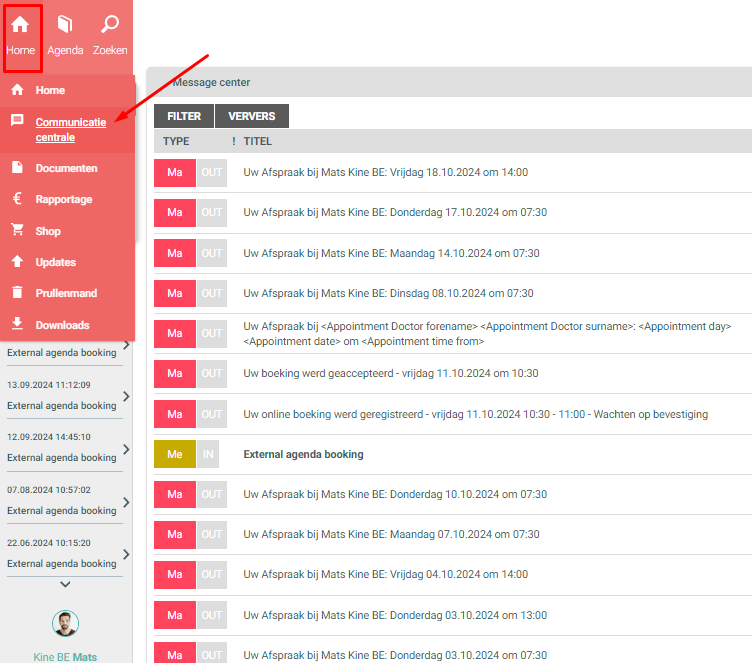This screenshot has height=663, width=752.
Task: Click the Home icon in top bar
Action: click(x=20, y=24)
